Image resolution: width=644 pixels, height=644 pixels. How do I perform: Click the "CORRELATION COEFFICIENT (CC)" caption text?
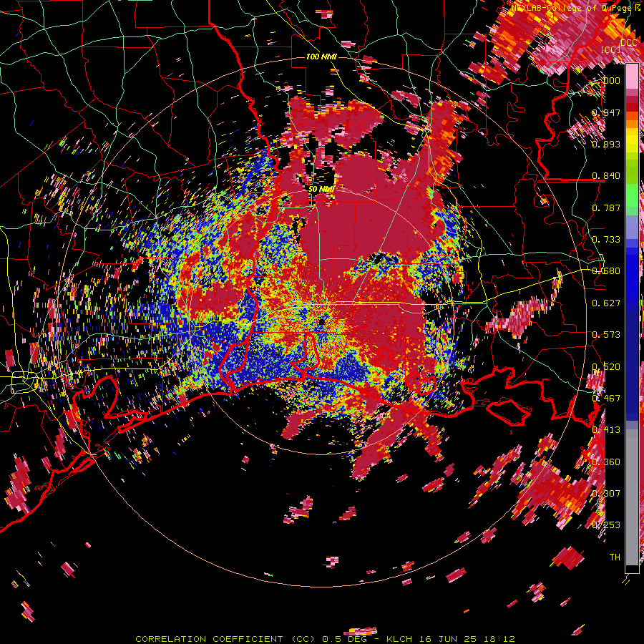coord(225,639)
